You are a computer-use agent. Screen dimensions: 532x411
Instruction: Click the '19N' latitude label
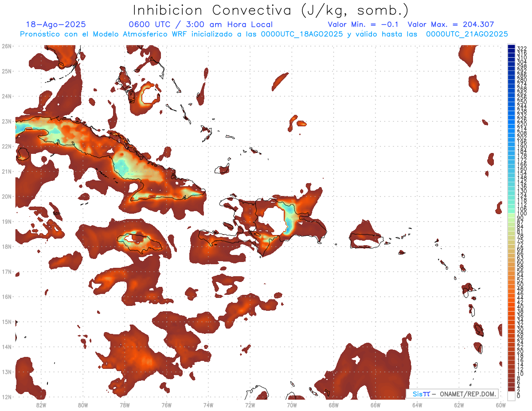[x=7, y=221]
